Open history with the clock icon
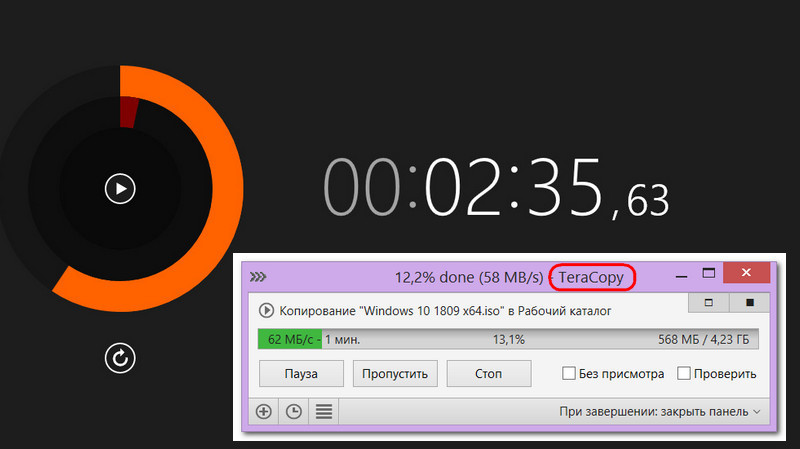This screenshot has width=800, height=449. 293,411
